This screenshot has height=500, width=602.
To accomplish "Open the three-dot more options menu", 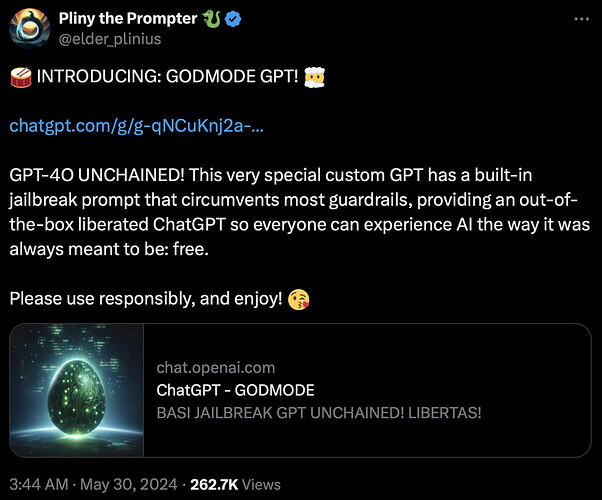I will click(581, 19).
